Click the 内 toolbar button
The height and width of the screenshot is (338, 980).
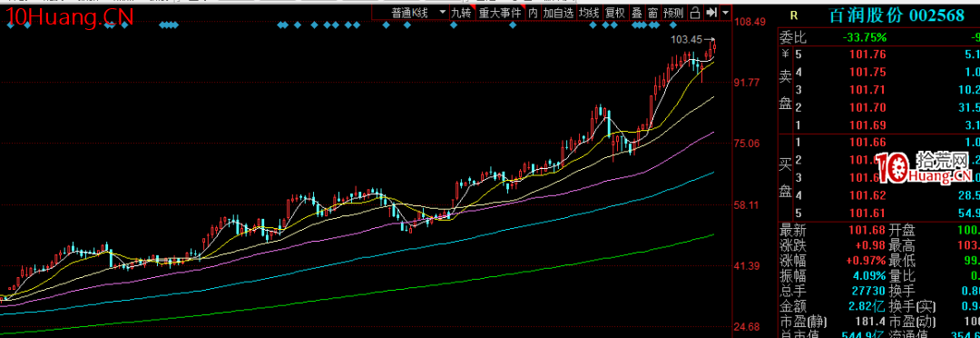pos(533,13)
